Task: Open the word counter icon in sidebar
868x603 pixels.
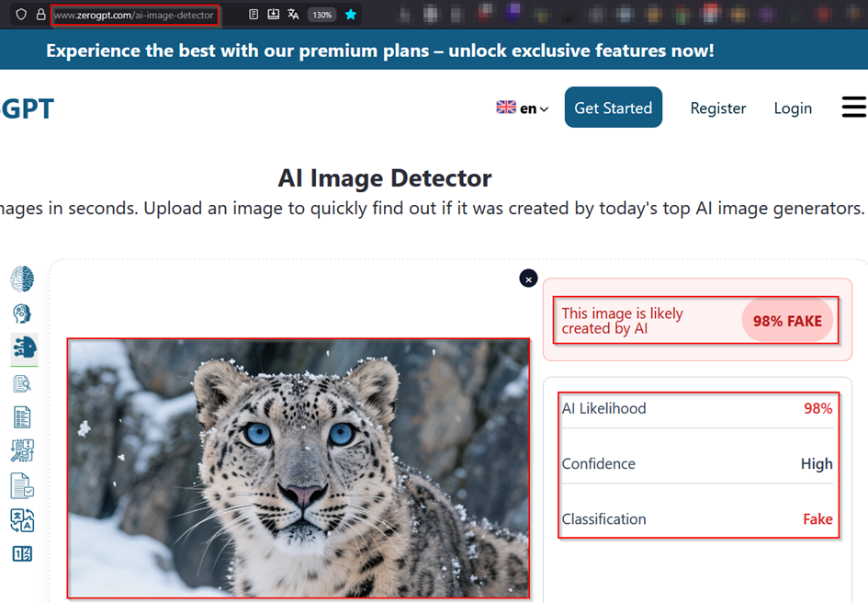Action: pos(22,554)
